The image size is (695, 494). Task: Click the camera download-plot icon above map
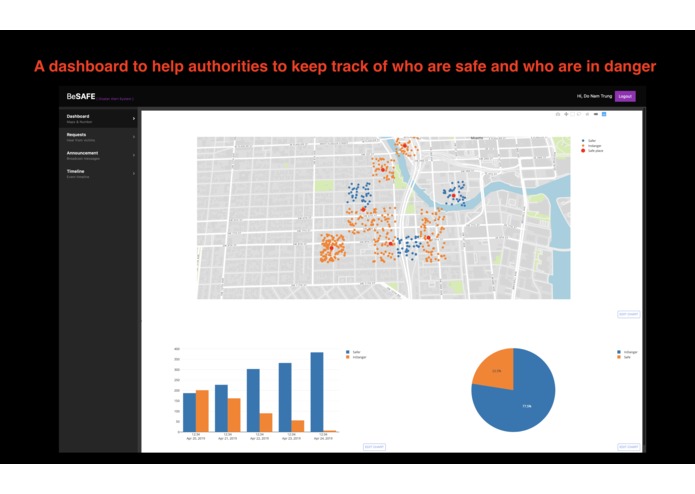tap(558, 114)
